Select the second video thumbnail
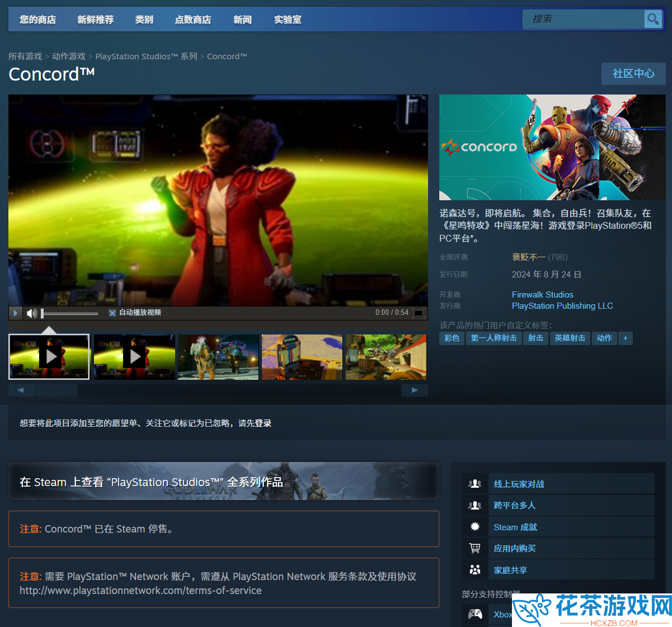This screenshot has height=627, width=672. 134,357
